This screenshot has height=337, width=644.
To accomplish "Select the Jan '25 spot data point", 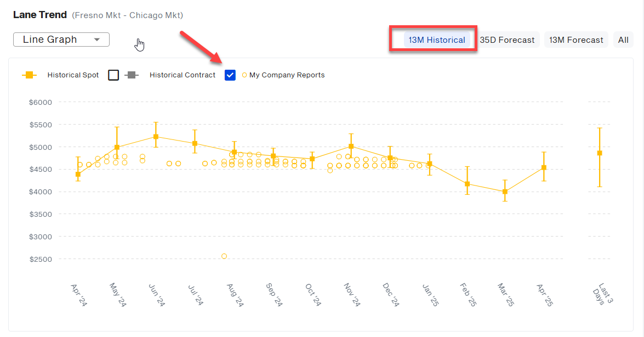I will [430, 164].
